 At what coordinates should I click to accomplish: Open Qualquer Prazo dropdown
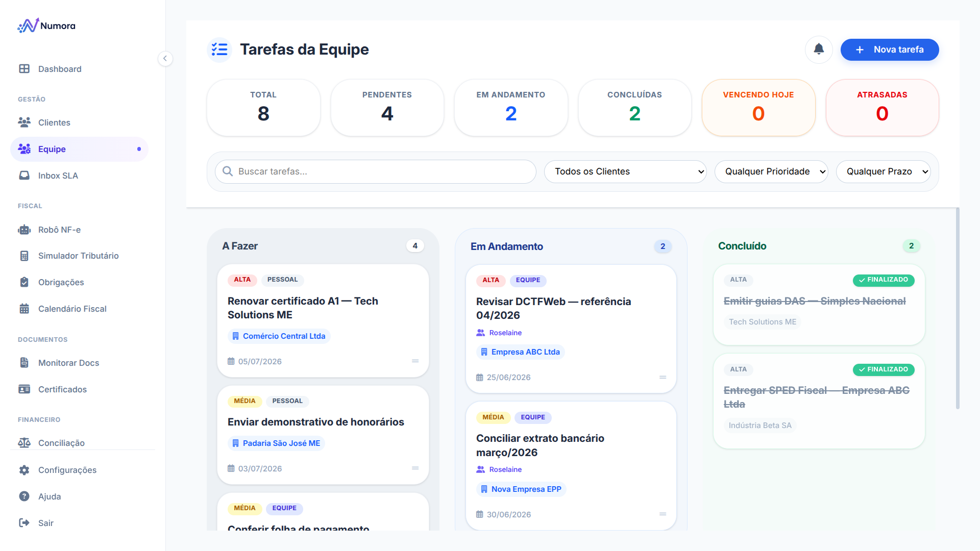pyautogui.click(x=884, y=171)
